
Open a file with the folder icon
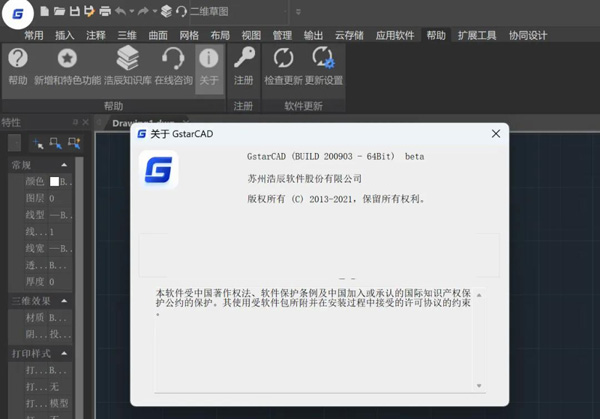59,11
